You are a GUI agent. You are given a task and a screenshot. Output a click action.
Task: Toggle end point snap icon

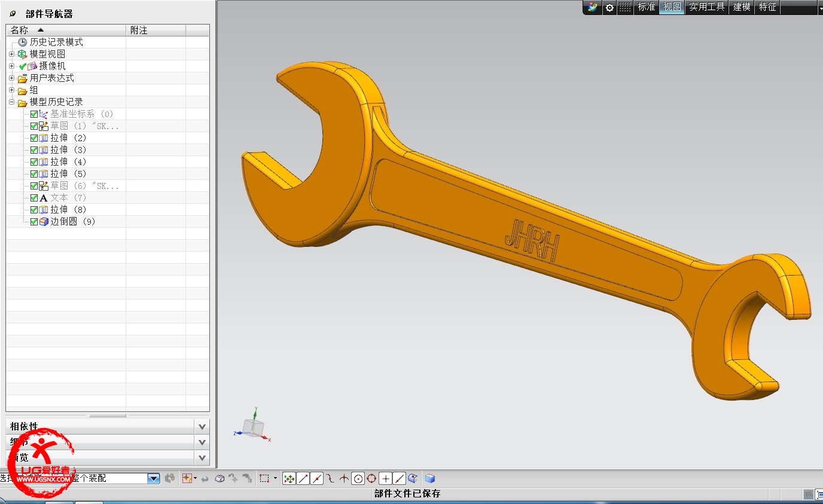click(303, 478)
